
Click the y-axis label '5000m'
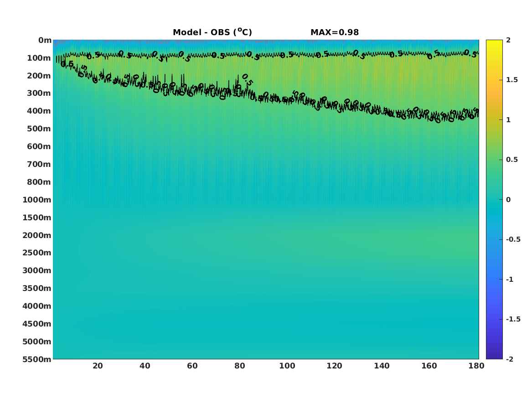(36, 342)
